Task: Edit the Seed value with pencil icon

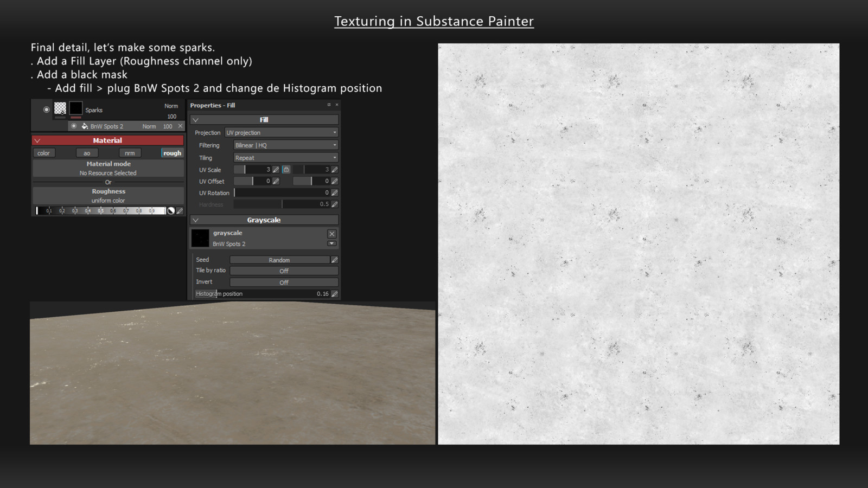Action: [x=335, y=260]
